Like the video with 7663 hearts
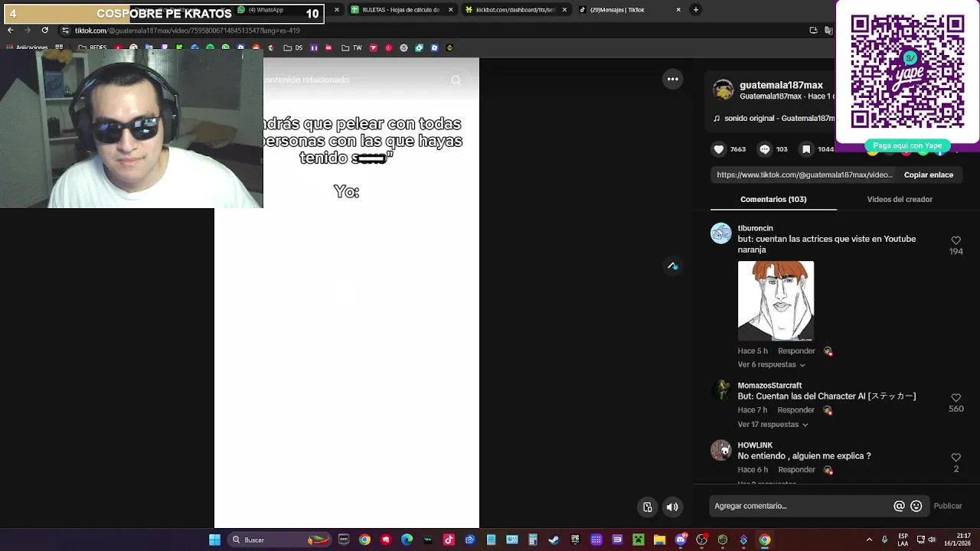Viewport: 980px width, 551px height. [x=718, y=149]
